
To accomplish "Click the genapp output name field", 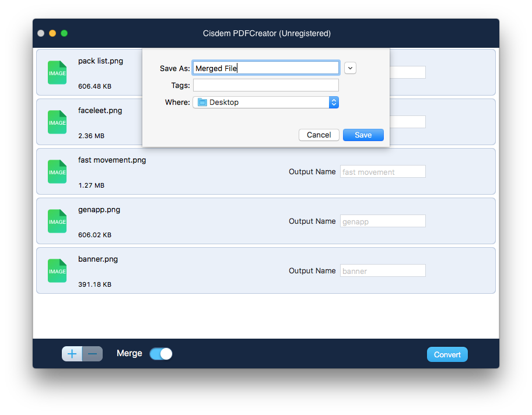I will pyautogui.click(x=383, y=221).
